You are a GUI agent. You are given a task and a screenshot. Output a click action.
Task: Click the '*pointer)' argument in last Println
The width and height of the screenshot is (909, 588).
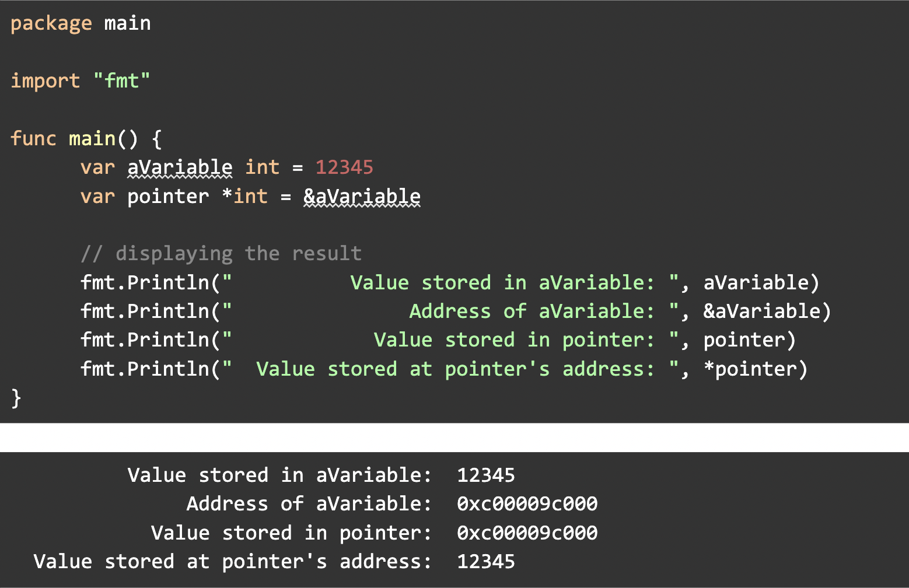pos(756,369)
